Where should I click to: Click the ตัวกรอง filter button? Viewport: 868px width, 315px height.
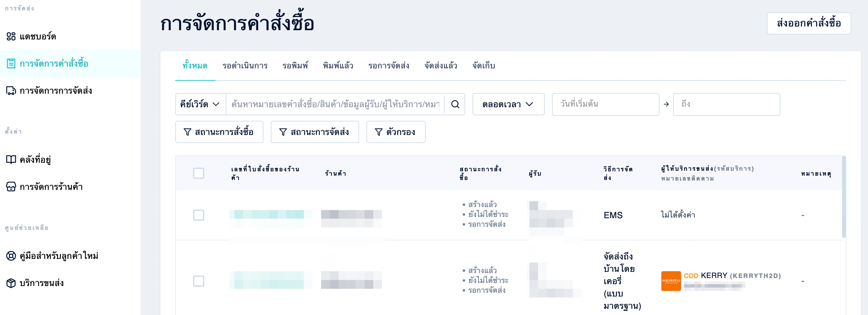pyautogui.click(x=395, y=132)
